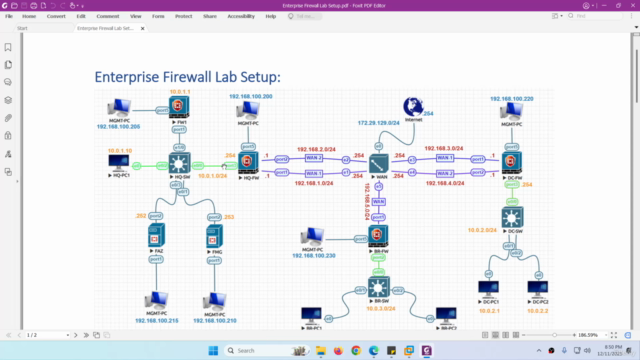This screenshot has height=360, width=640.
Task: Open the Security panel lock icon
Action: 8,136
